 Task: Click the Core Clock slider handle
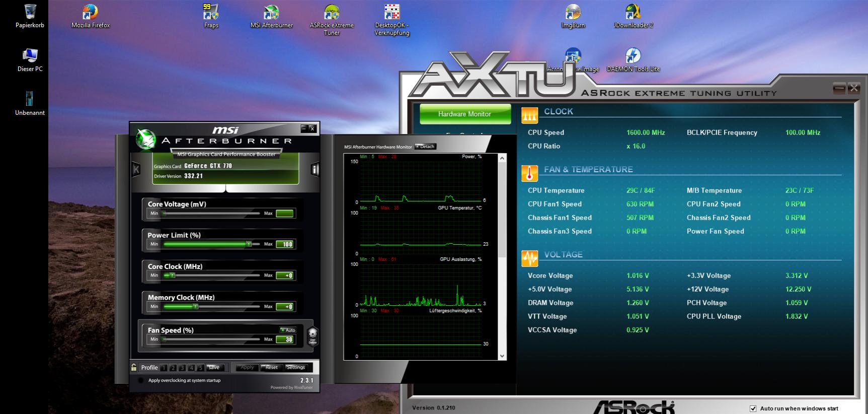pyautogui.click(x=173, y=275)
